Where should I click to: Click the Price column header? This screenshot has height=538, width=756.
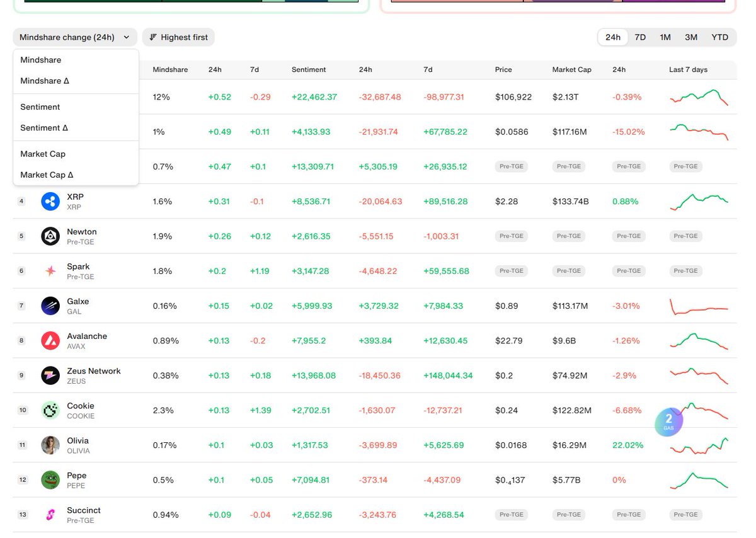503,69
